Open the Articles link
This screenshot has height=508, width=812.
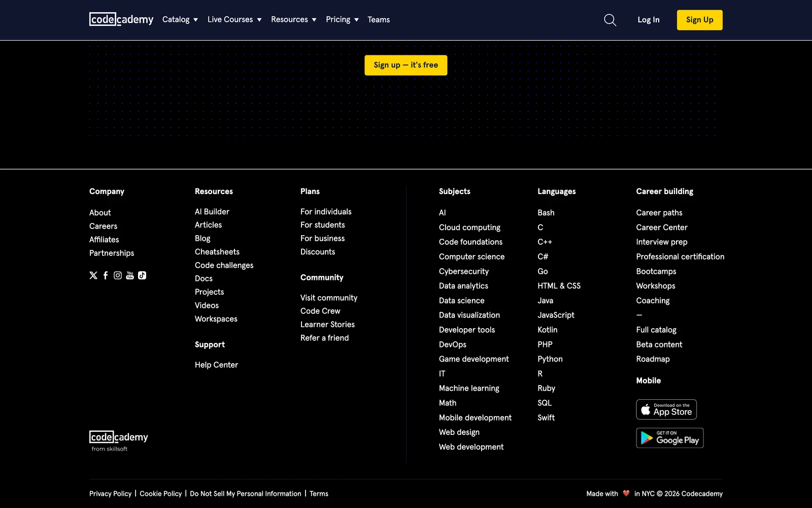click(x=208, y=225)
